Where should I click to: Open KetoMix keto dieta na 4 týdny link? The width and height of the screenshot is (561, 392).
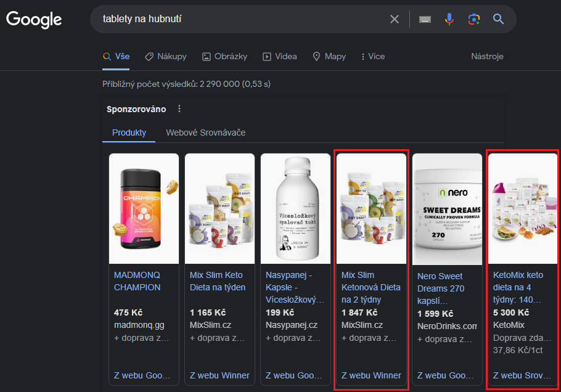click(518, 287)
